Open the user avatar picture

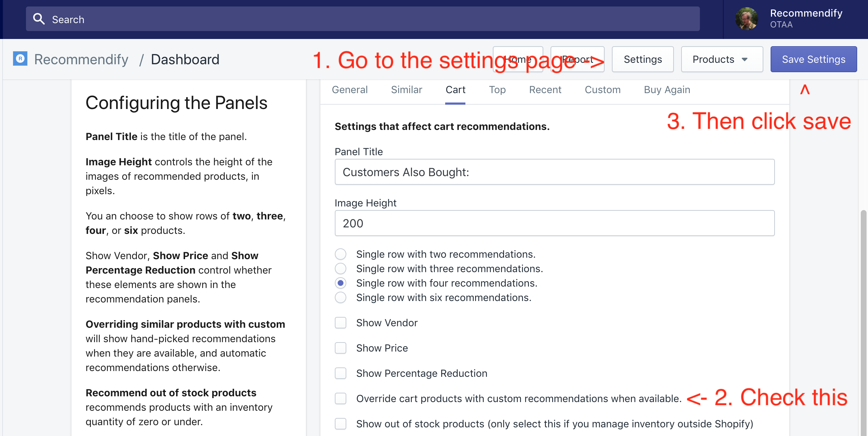pyautogui.click(x=746, y=19)
